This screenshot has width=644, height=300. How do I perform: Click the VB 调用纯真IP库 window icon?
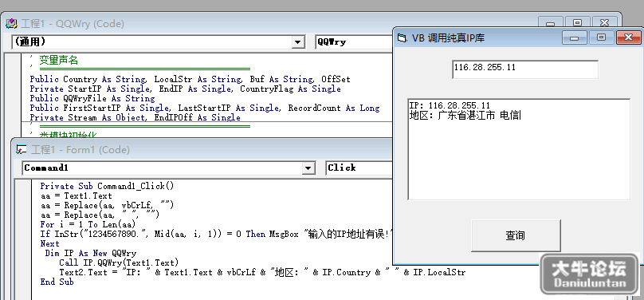click(x=402, y=38)
